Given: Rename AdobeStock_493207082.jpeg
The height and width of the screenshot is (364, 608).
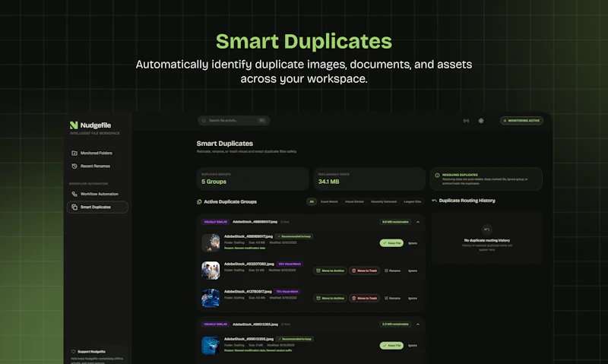Looking at the screenshot, I should click(x=392, y=271).
